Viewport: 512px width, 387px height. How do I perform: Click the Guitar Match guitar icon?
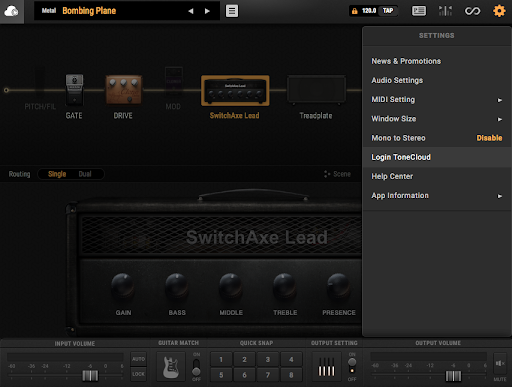tap(171, 367)
